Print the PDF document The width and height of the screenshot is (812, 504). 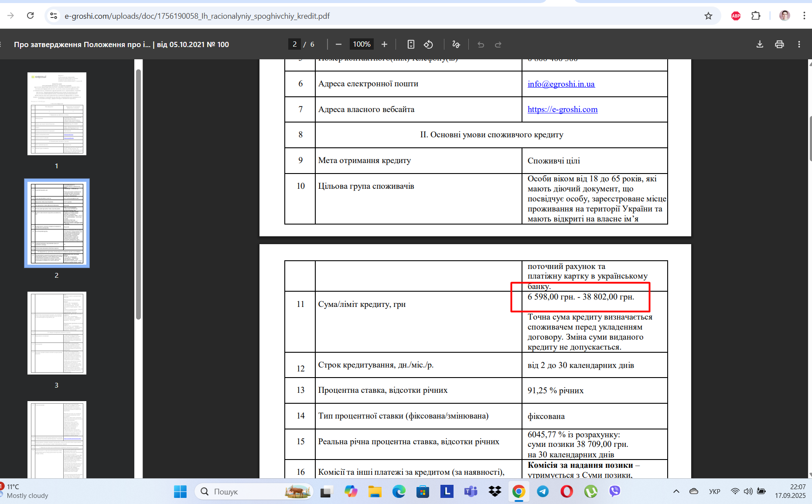[779, 44]
